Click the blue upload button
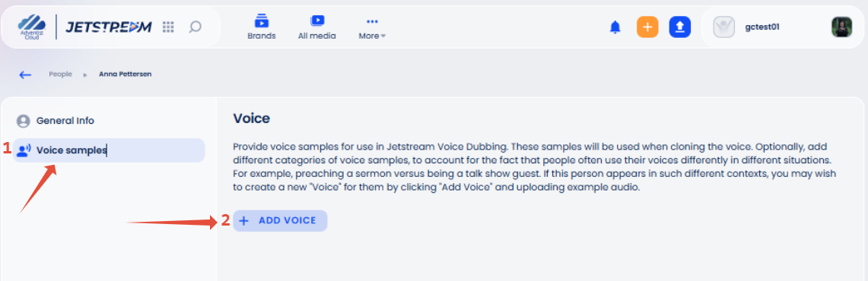This screenshot has width=868, height=281. pos(680,27)
